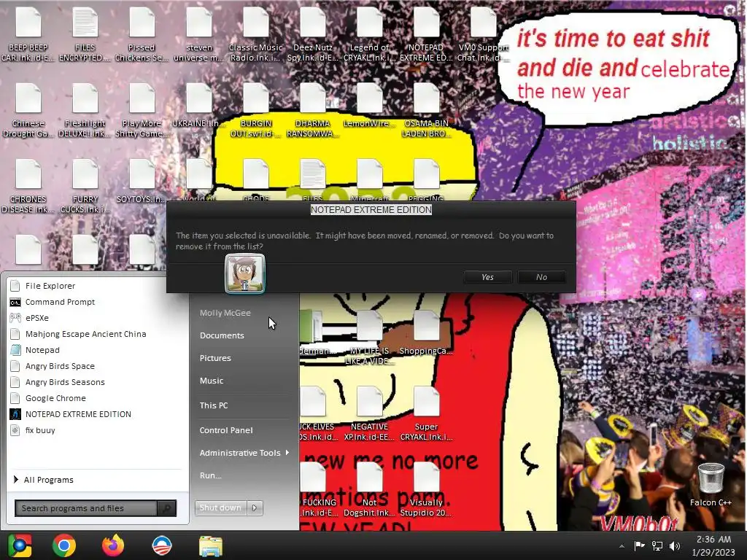The width and height of the screenshot is (747, 560).
Task: Expand Administrative Tools submenu
Action: pyautogui.click(x=244, y=453)
